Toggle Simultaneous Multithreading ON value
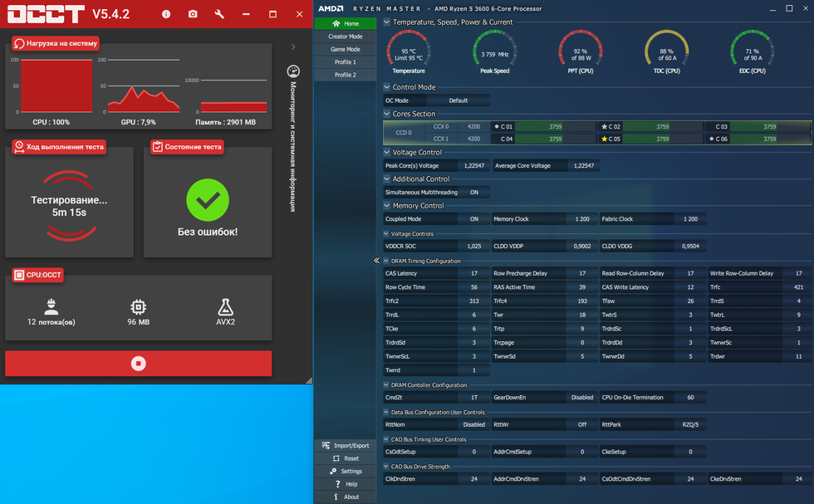 point(473,192)
